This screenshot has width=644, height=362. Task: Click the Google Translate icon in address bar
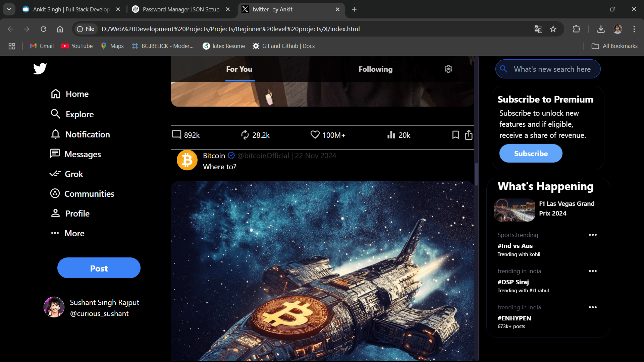[x=538, y=29]
